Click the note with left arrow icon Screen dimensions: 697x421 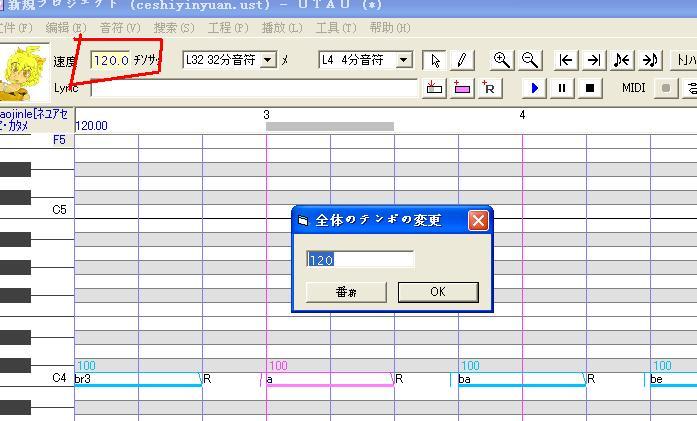click(x=622, y=60)
